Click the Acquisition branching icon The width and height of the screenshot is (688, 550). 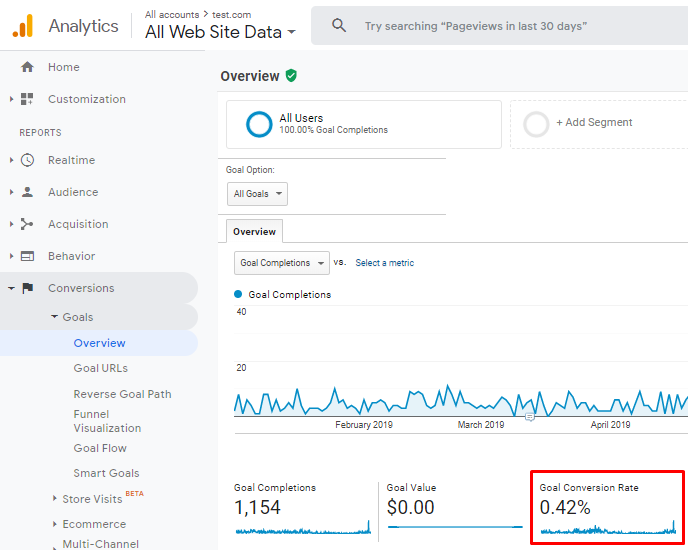click(x=27, y=224)
